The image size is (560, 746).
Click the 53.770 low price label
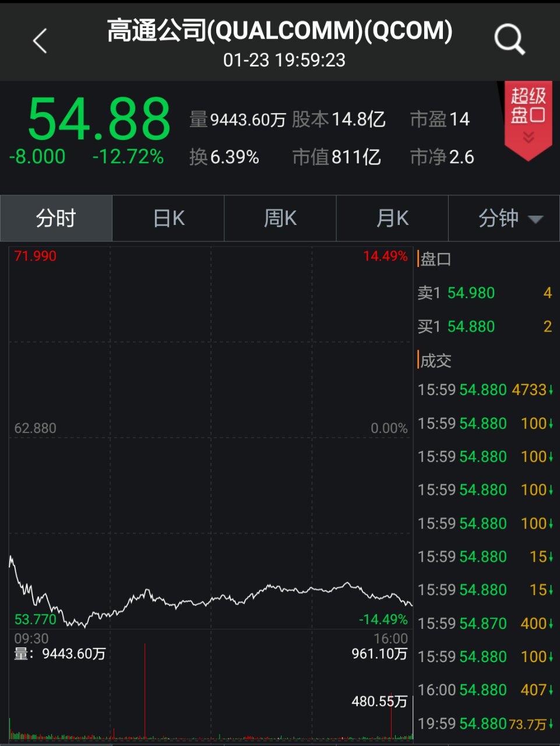(x=36, y=619)
